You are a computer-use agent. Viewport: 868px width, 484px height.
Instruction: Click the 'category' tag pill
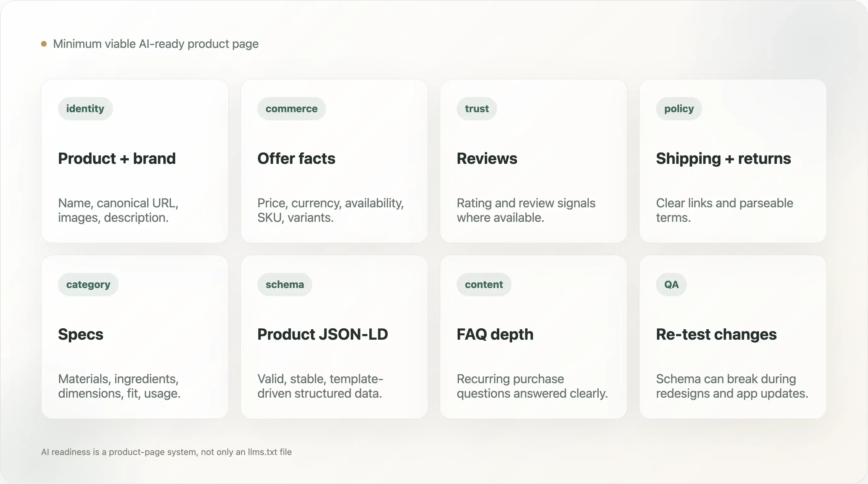tap(88, 285)
